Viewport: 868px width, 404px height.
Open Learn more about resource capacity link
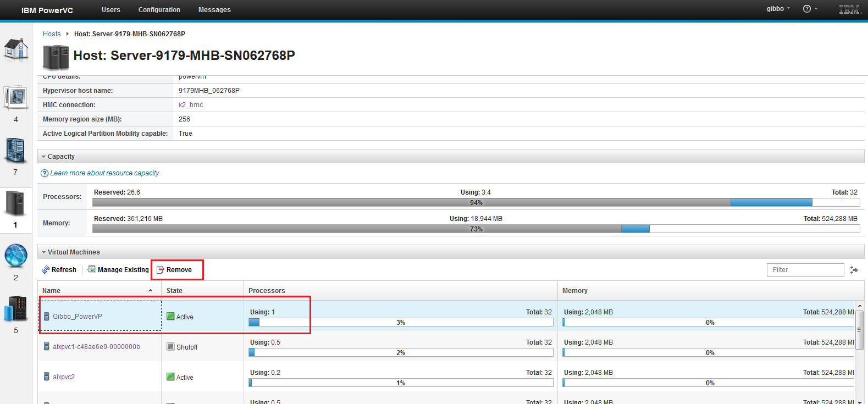coord(104,173)
